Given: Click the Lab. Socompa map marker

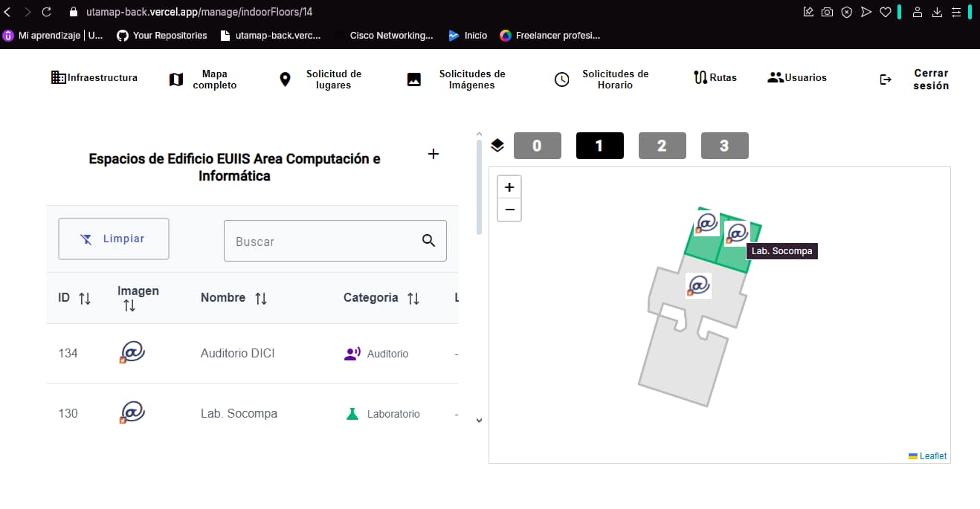Looking at the screenshot, I should (736, 233).
